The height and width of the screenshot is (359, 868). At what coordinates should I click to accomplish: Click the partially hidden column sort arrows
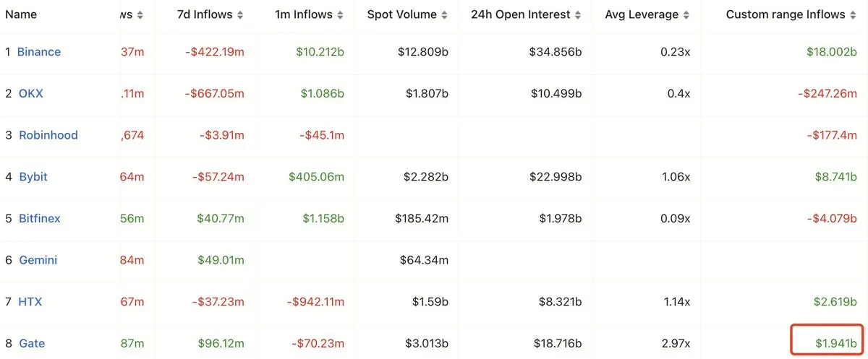pyautogui.click(x=140, y=14)
